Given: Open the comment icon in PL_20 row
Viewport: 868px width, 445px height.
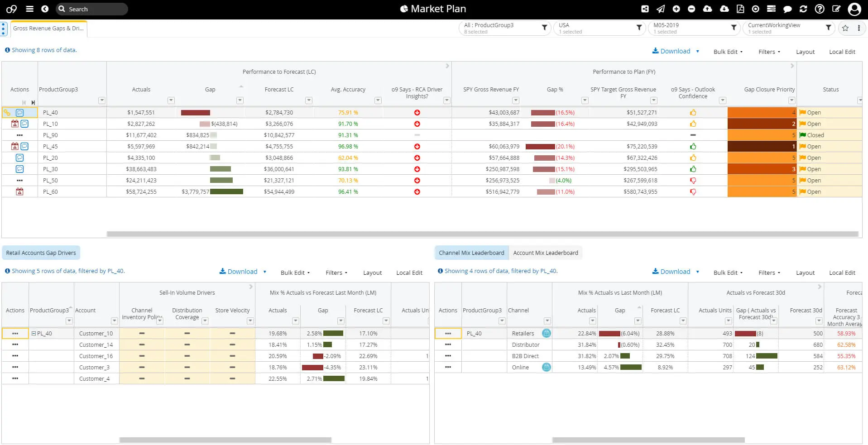Looking at the screenshot, I should click(x=19, y=158).
